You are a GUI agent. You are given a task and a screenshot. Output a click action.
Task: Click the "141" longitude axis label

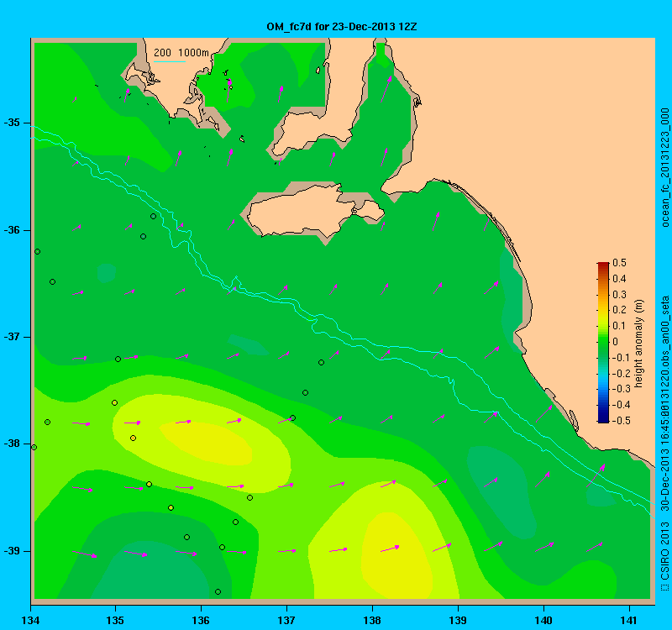[629, 620]
